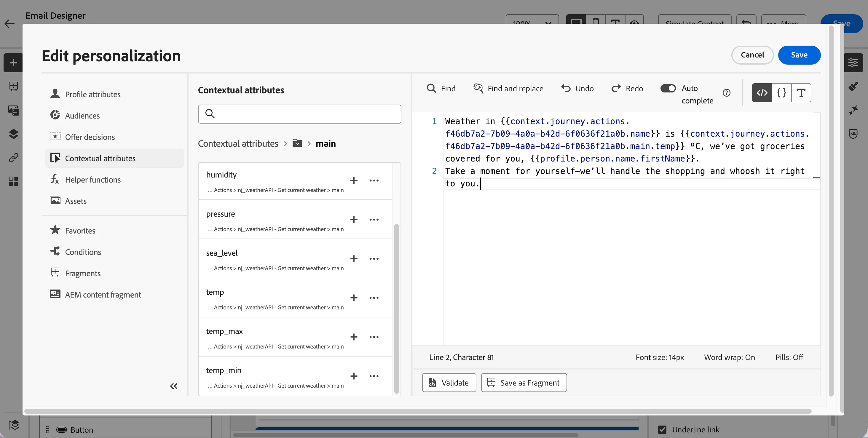Add the sea_level attribute with plus icon
Image resolution: width=868 pixels, height=438 pixels.
(x=354, y=259)
